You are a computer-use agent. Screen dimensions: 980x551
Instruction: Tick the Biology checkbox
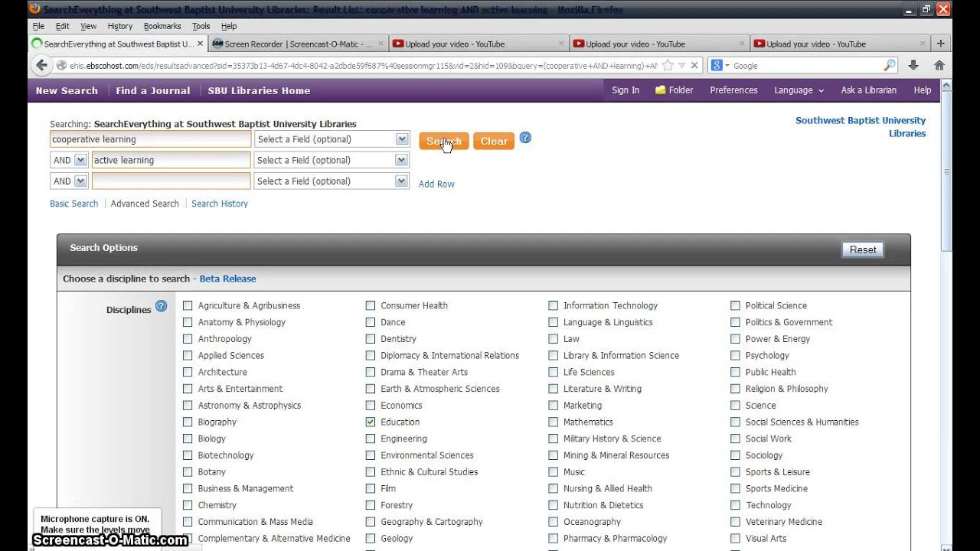[x=188, y=439]
